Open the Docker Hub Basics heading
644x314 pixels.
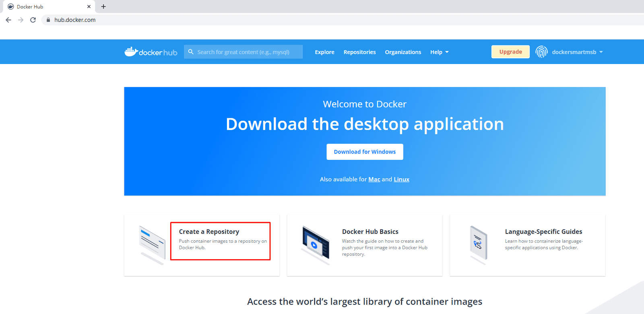pyautogui.click(x=370, y=231)
